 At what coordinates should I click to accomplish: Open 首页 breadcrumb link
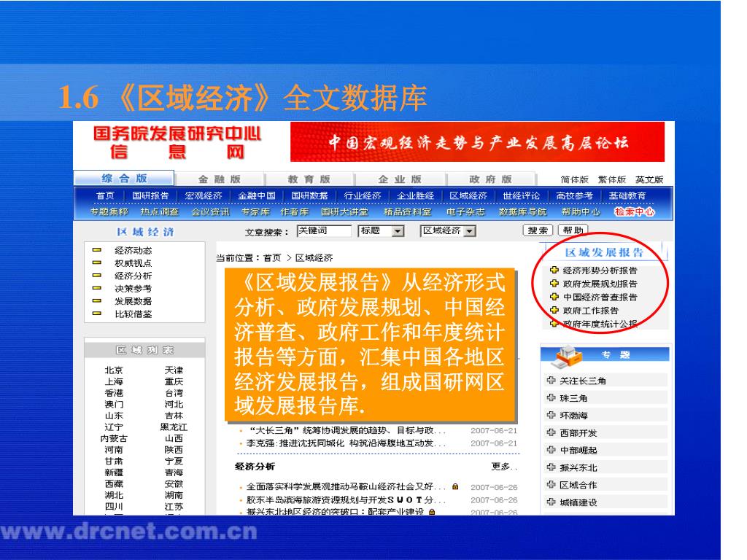click(x=272, y=258)
